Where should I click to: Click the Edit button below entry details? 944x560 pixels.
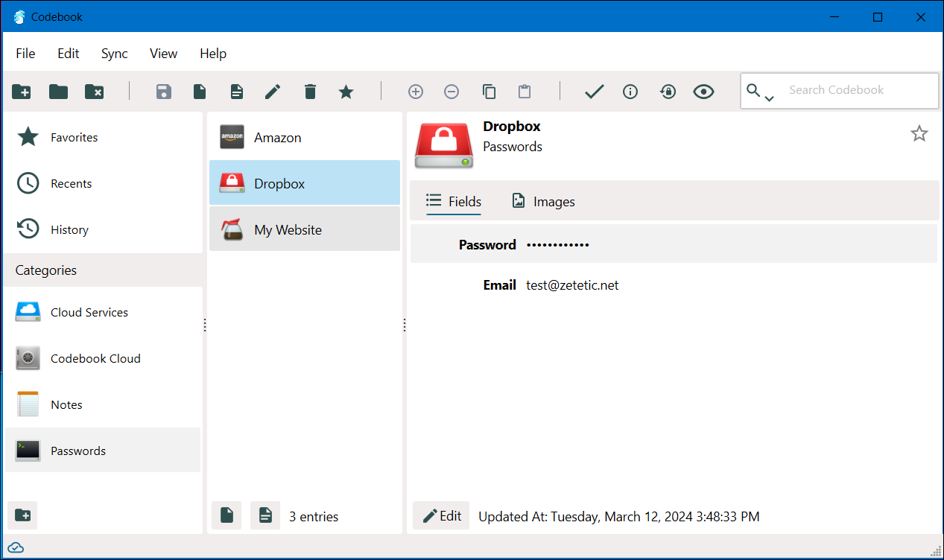tap(441, 516)
